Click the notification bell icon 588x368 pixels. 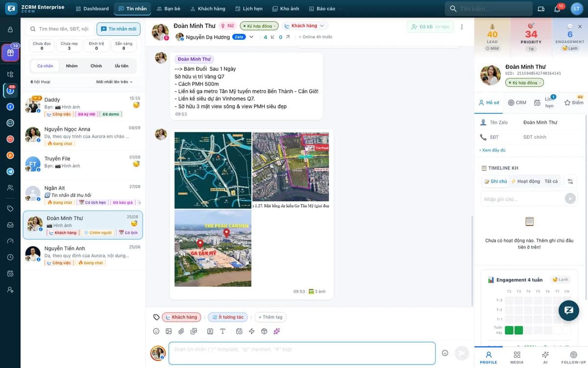557,9
